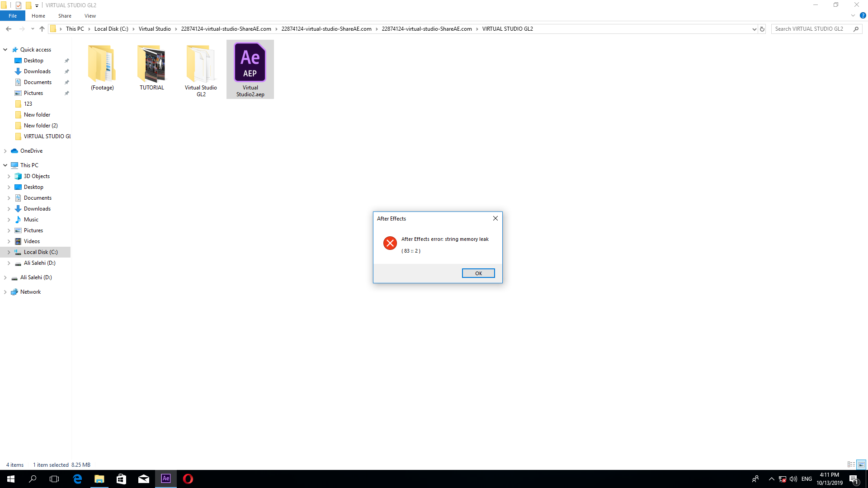Click OK to dismiss memory leak error

pyautogui.click(x=478, y=273)
